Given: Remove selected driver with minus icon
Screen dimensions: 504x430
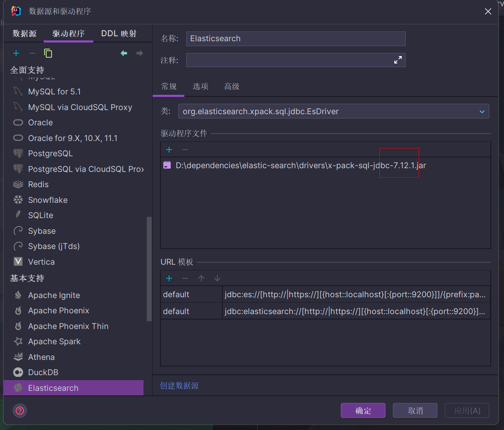Looking at the screenshot, I should 32,53.
